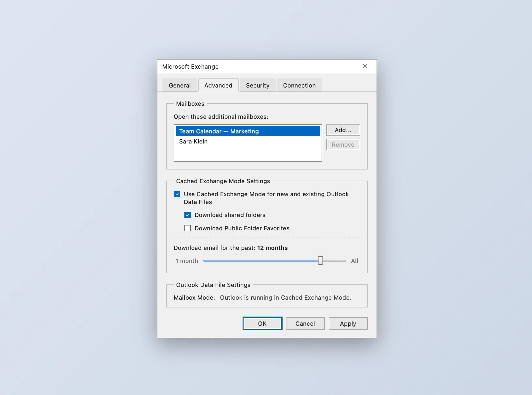Uncheck Download shared folders

click(188, 215)
